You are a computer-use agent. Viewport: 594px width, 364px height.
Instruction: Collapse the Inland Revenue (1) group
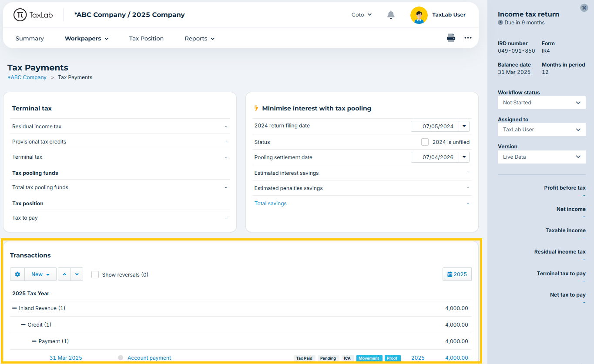pos(15,308)
